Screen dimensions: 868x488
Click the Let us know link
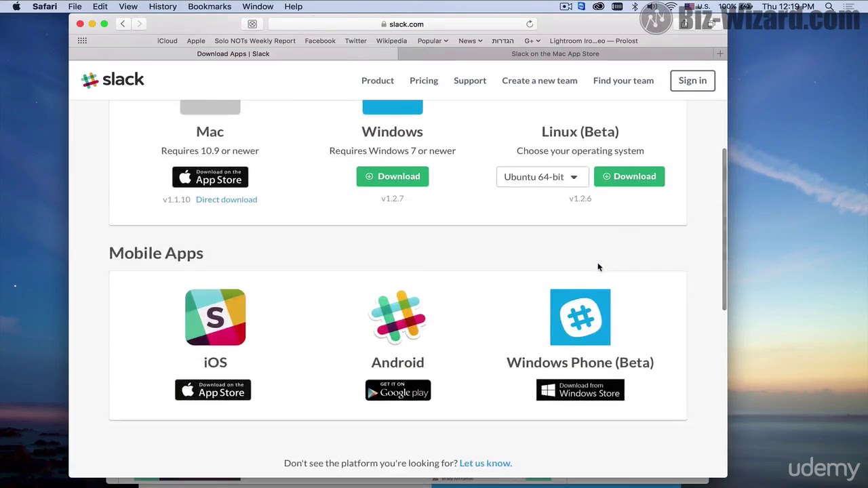coord(486,463)
